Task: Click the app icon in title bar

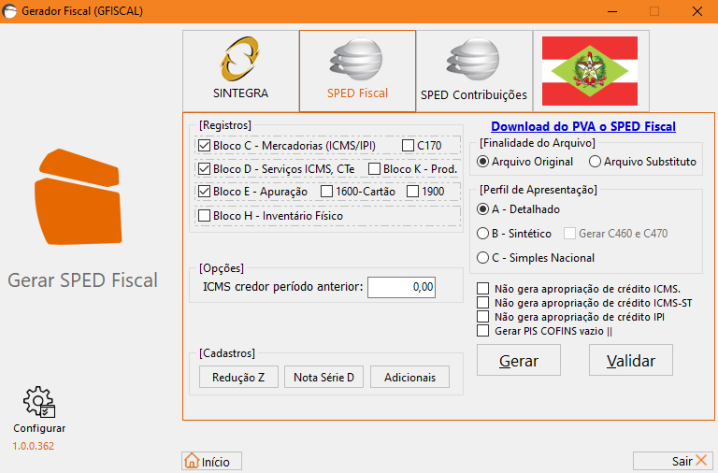Action: coord(10,11)
